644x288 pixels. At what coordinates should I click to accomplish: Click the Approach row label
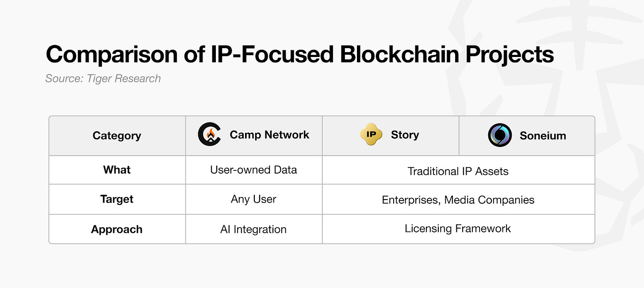click(117, 229)
